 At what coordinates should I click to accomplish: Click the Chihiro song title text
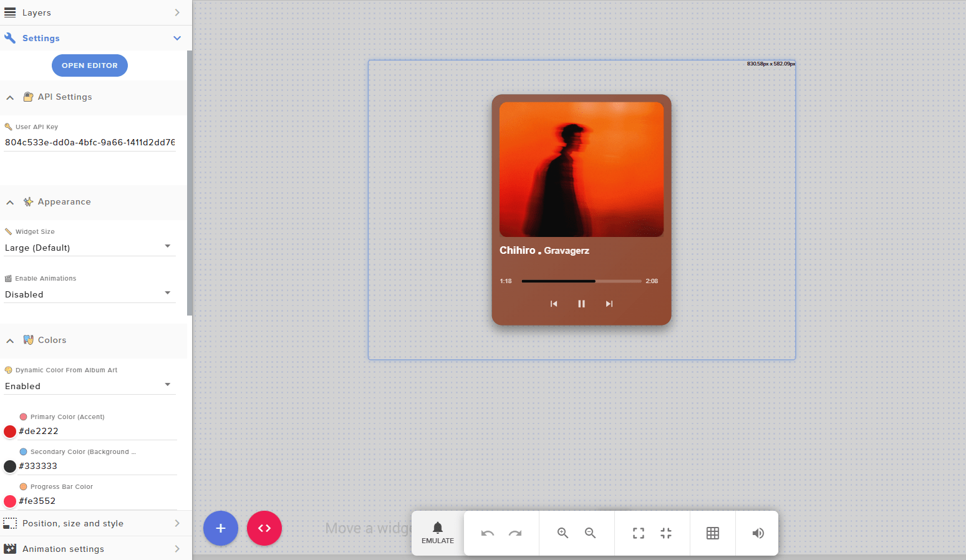coord(518,250)
